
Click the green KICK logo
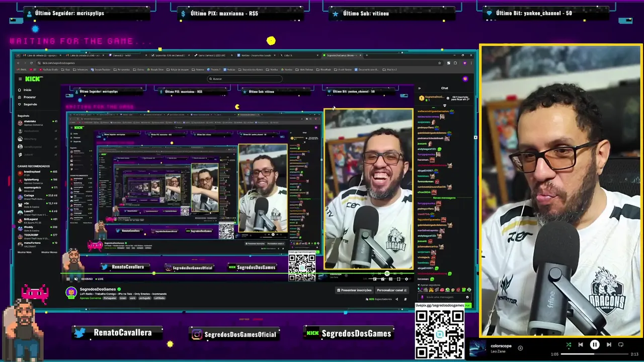(x=34, y=79)
